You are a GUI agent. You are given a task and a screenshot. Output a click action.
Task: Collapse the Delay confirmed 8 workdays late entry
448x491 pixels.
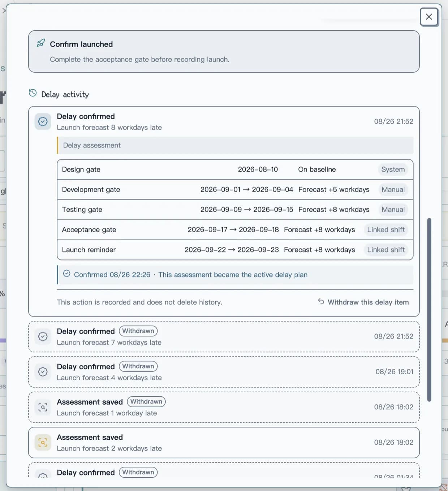tap(224, 121)
